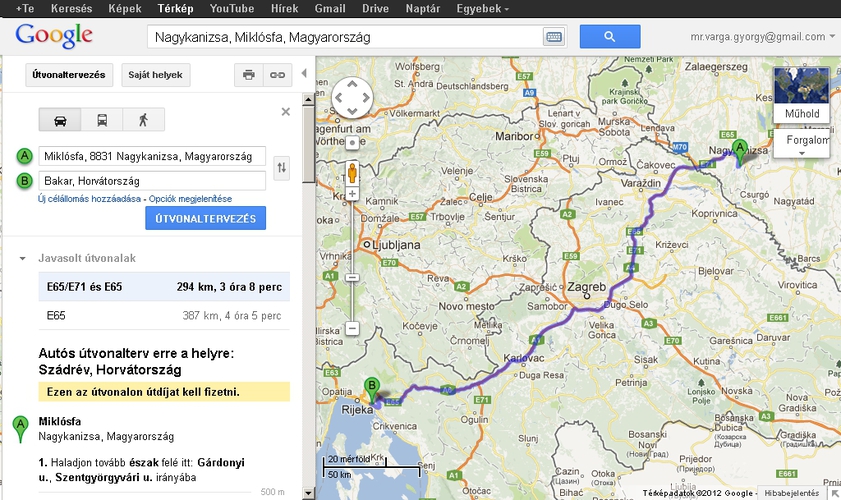Click expand map corner arrow icon
The height and width of the screenshot is (500, 841).
pos(835,493)
